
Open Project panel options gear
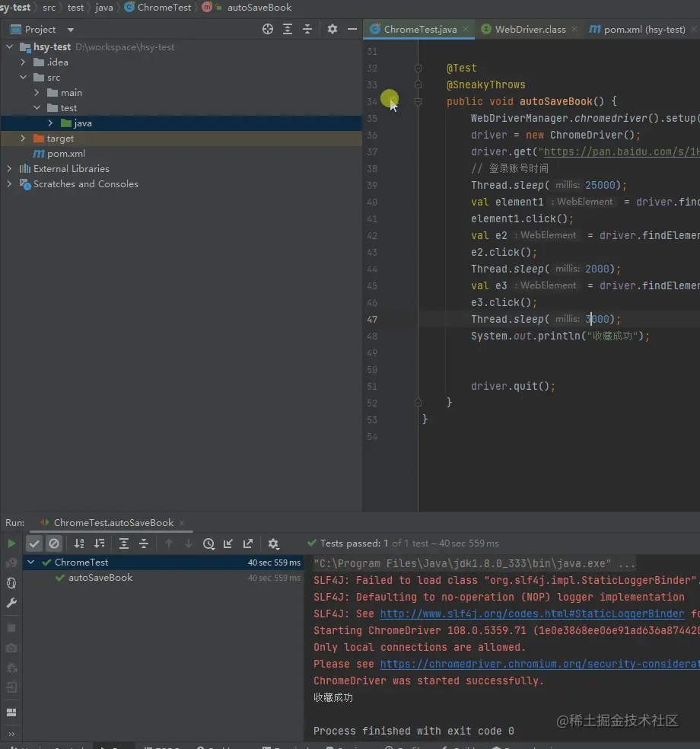pos(332,29)
